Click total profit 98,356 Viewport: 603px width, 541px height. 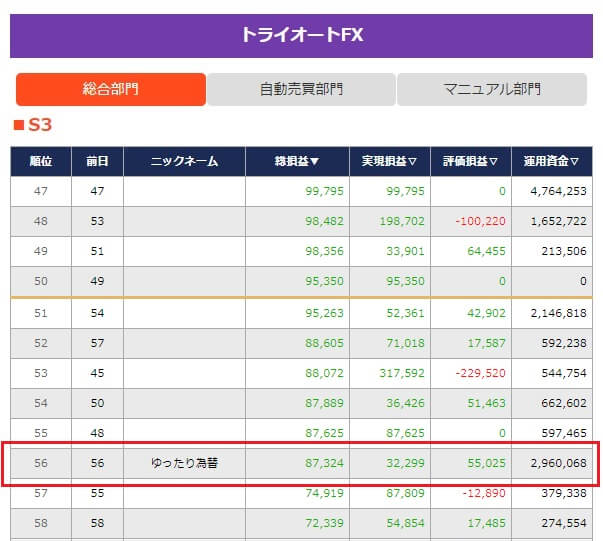point(324,251)
